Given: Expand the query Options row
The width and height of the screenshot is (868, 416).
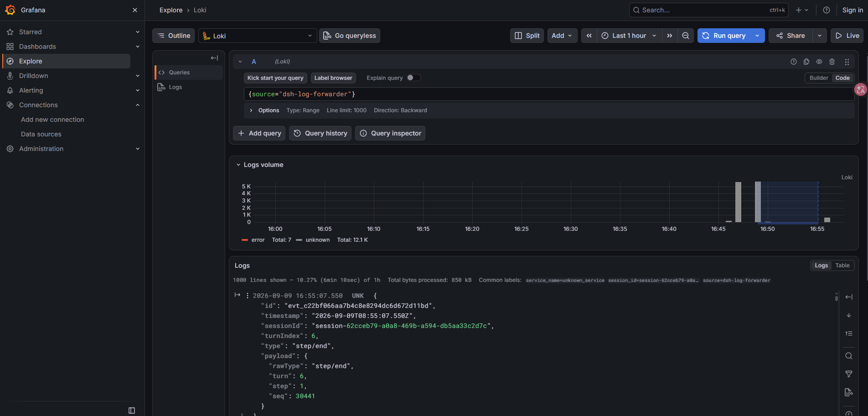Looking at the screenshot, I should [251, 110].
